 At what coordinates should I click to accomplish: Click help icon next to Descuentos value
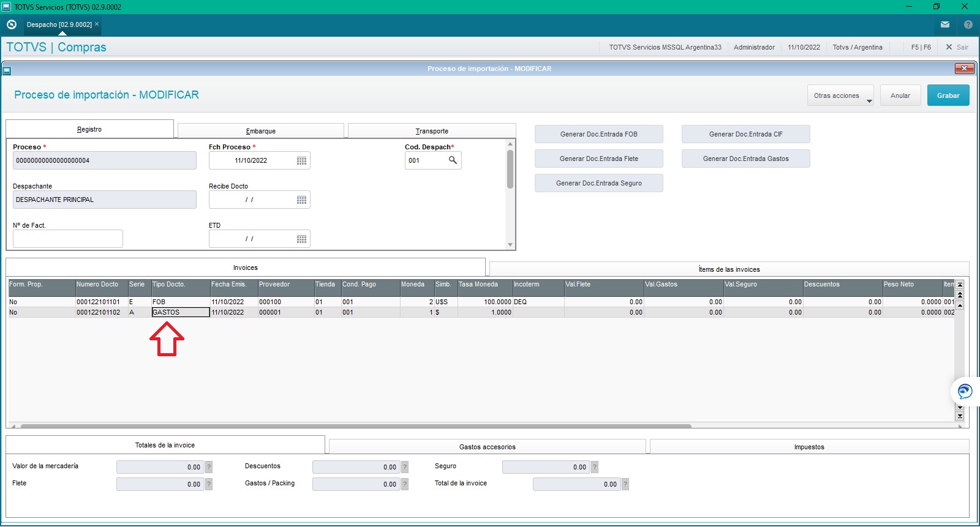tap(405, 467)
